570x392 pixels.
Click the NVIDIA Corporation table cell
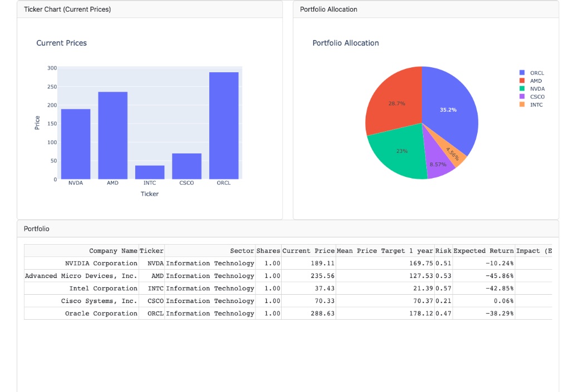click(101, 264)
